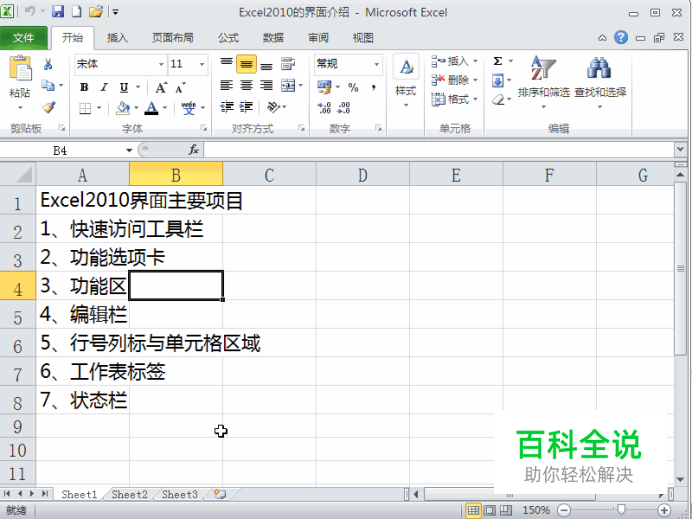Click the Decrease Indent icon
Image resolution: width=692 pixels, height=519 pixels.
pyautogui.click(x=227, y=107)
